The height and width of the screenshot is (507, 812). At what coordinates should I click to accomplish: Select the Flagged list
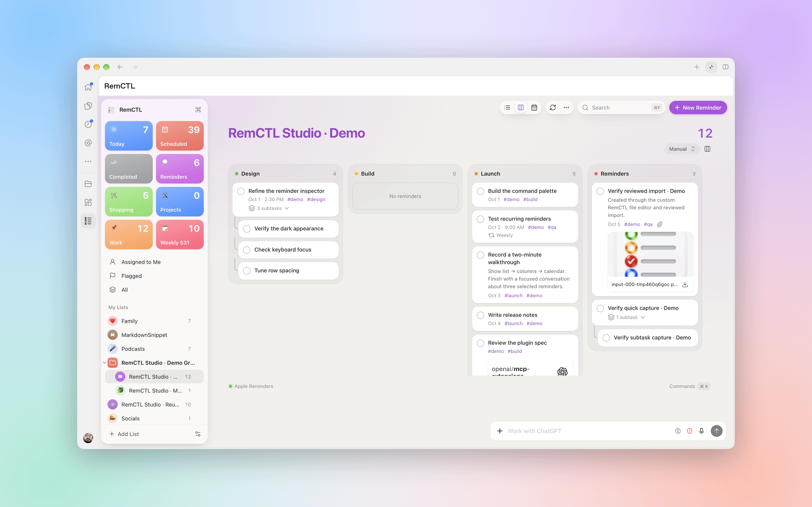[154, 276]
